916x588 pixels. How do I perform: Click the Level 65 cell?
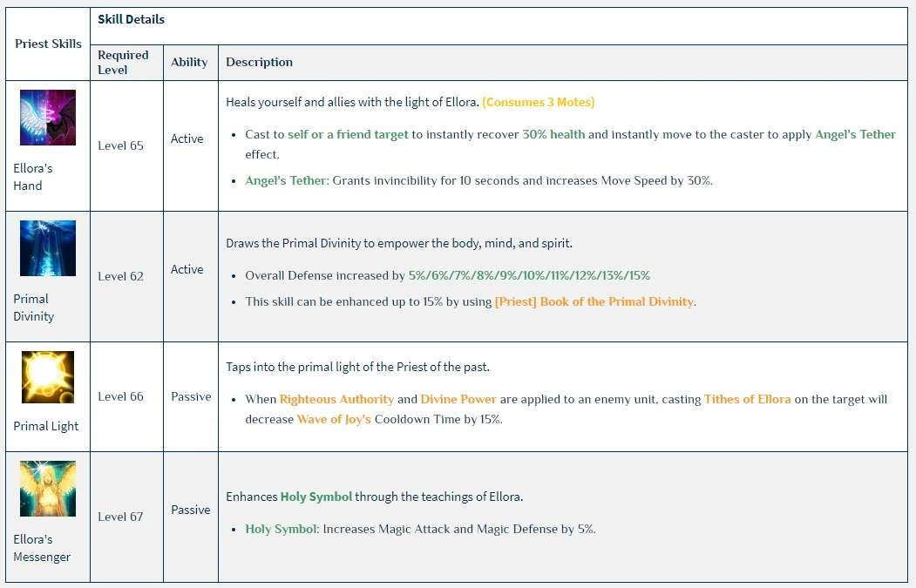pyautogui.click(x=120, y=145)
